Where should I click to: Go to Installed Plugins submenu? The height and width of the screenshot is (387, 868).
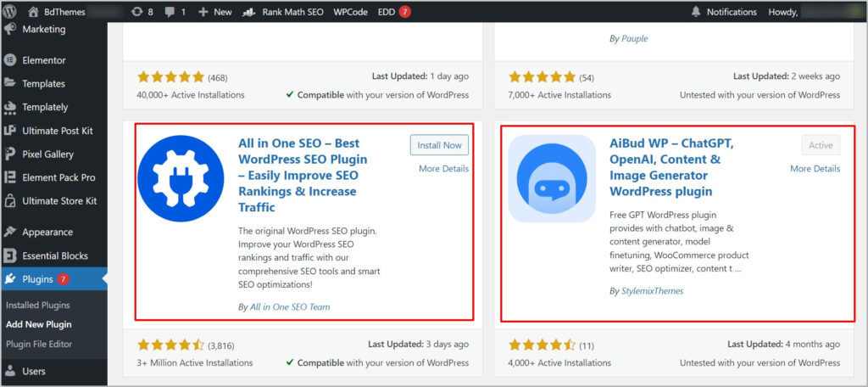coord(38,305)
